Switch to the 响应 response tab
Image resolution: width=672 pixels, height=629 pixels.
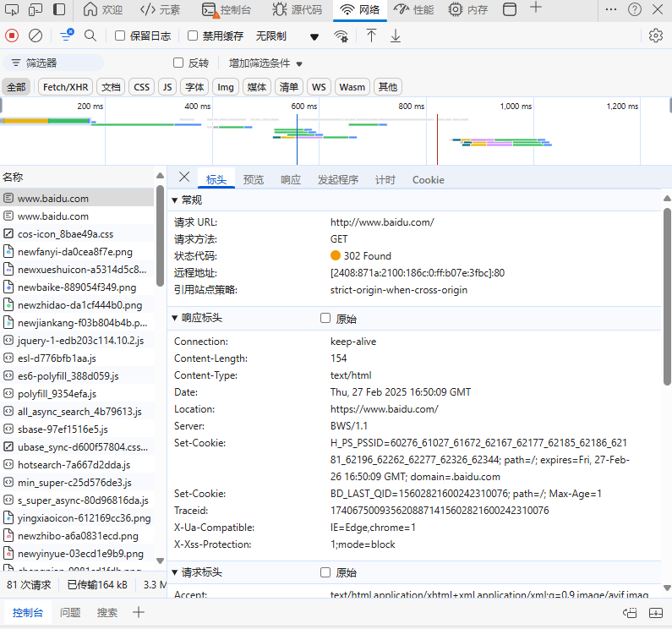click(x=291, y=179)
